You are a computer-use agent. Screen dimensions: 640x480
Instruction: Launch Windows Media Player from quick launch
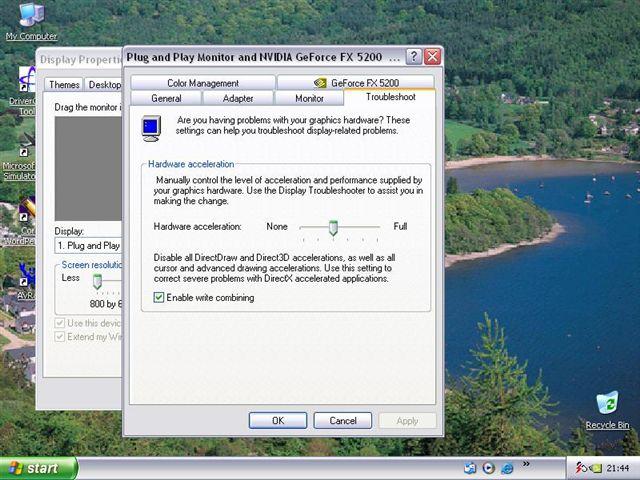click(488, 468)
